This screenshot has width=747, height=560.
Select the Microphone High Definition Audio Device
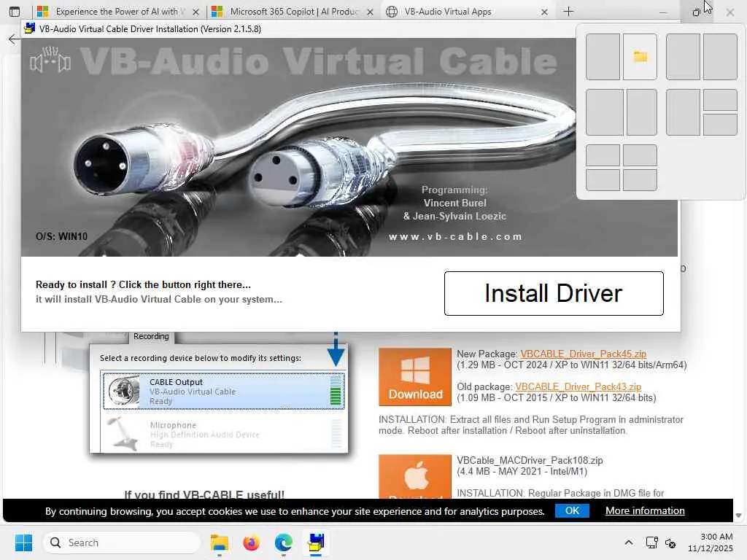pos(223,434)
